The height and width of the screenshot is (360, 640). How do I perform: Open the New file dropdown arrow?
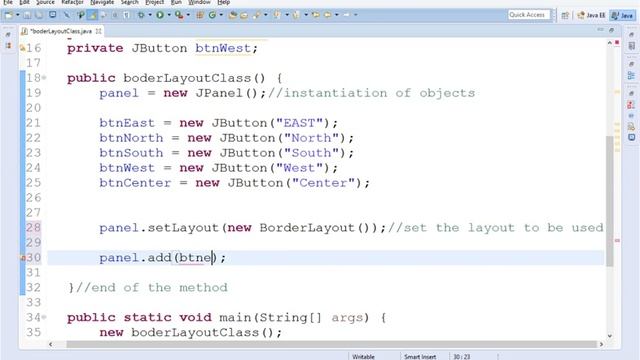18,15
